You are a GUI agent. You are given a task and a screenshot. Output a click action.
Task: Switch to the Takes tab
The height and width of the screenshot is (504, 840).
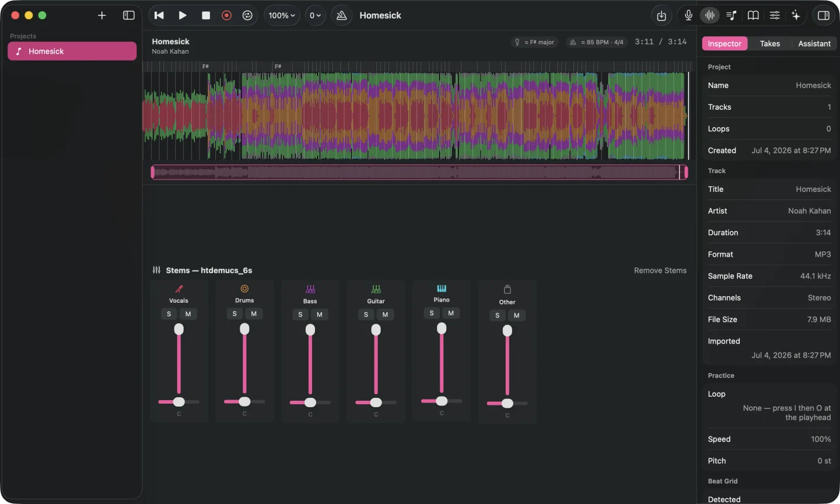point(770,44)
